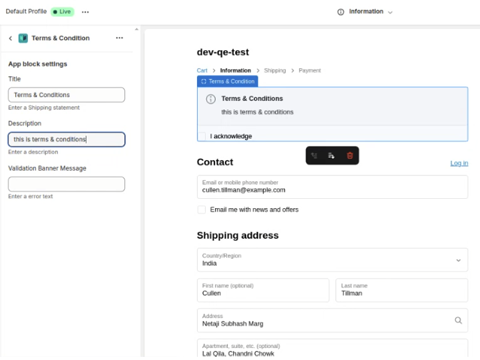Enable Email me with news and offers
This screenshot has height=360, width=480.
(201, 210)
